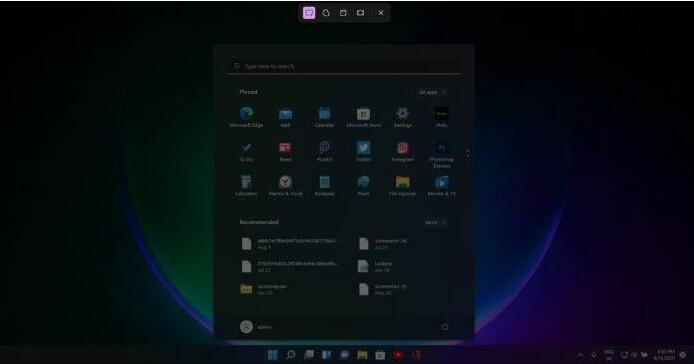Open the Office icon on the taskbar
694x364 pixels.
pyautogui.click(x=416, y=355)
